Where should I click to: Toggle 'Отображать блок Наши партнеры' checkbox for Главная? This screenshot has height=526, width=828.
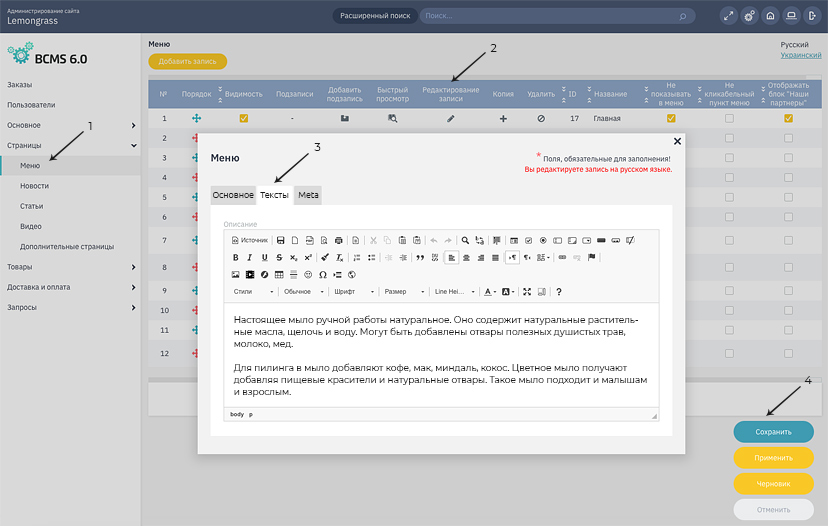click(788, 118)
